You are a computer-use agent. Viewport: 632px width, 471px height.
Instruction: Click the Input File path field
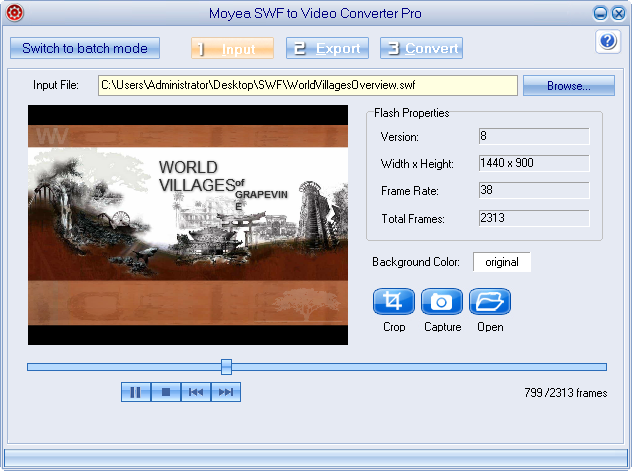pyautogui.click(x=308, y=85)
